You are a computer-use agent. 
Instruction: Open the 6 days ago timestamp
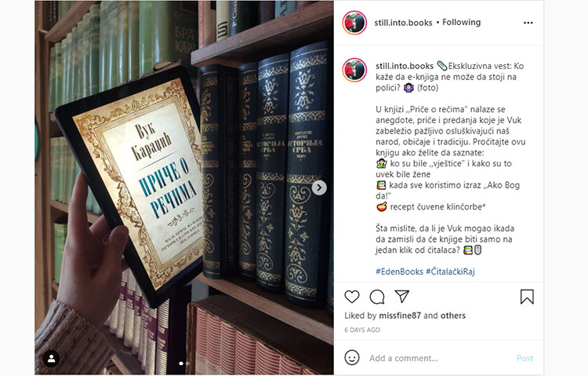click(x=362, y=330)
